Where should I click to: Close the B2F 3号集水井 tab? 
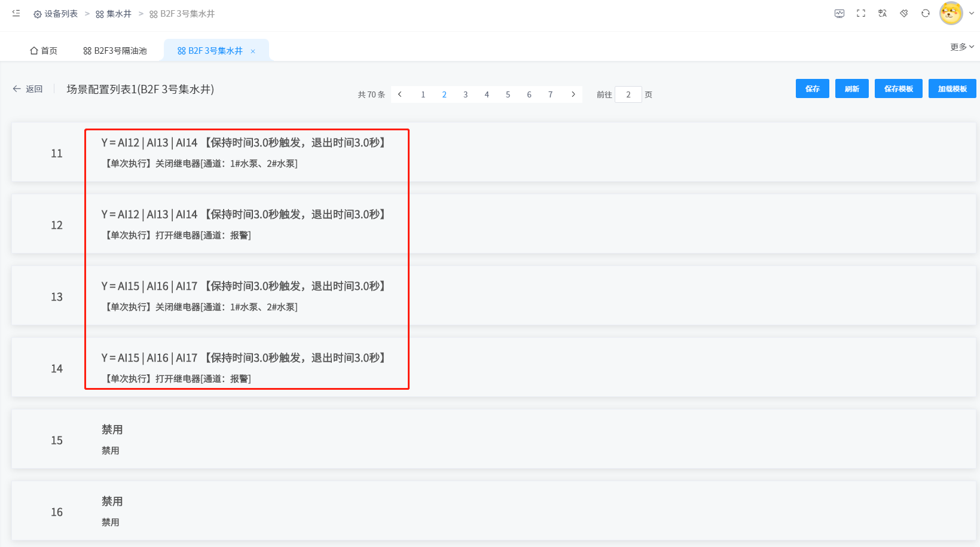point(253,51)
